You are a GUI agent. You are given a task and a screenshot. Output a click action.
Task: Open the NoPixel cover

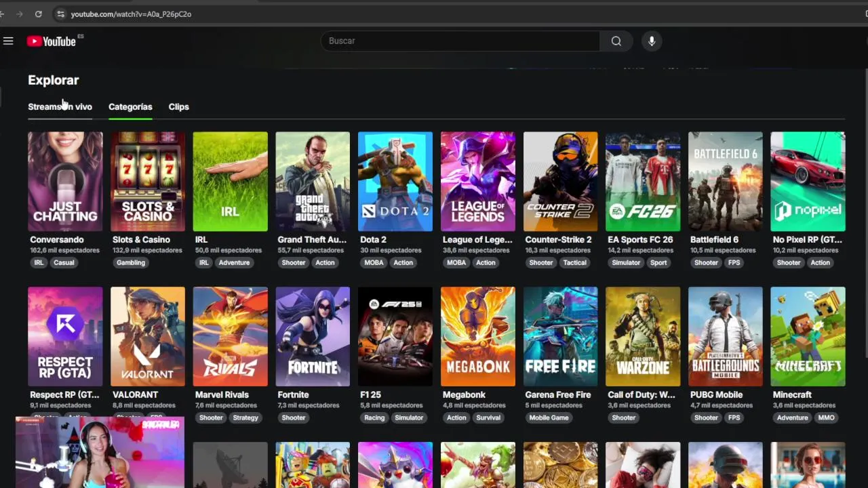808,182
